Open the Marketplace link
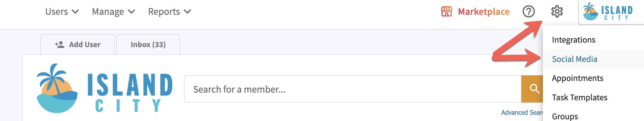 484,12
